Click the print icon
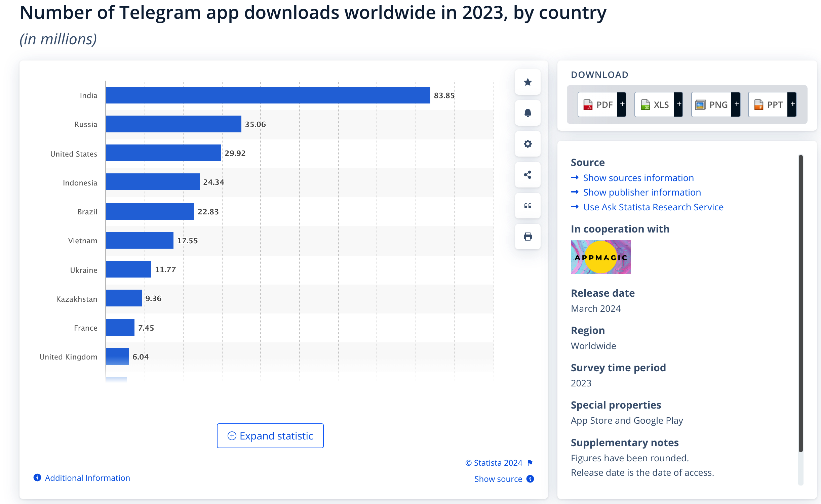 527,237
